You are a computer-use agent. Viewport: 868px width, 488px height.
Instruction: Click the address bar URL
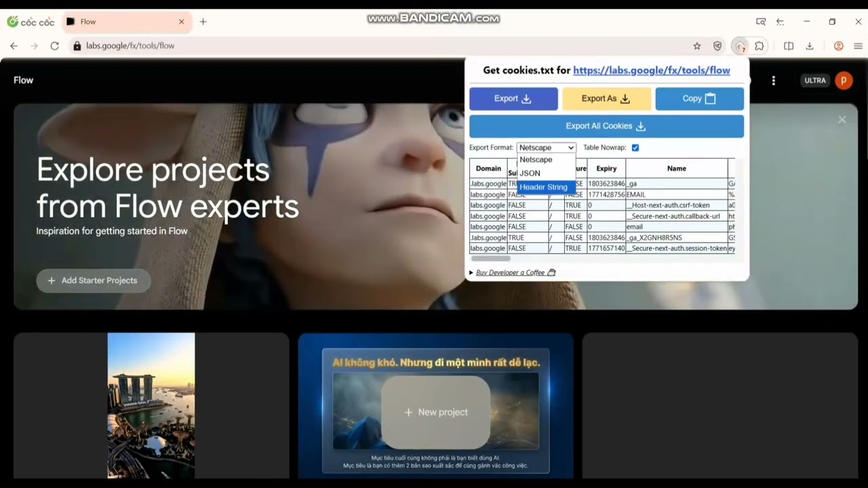coord(130,46)
